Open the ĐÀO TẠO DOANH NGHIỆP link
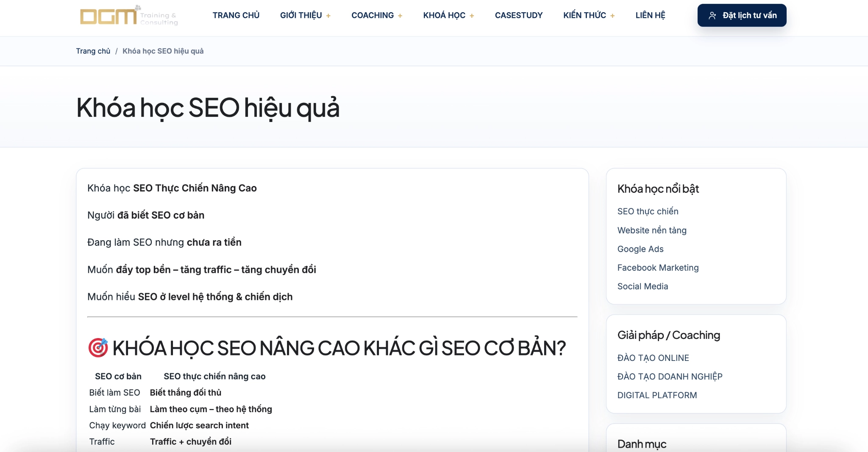The image size is (868, 452). tap(670, 377)
